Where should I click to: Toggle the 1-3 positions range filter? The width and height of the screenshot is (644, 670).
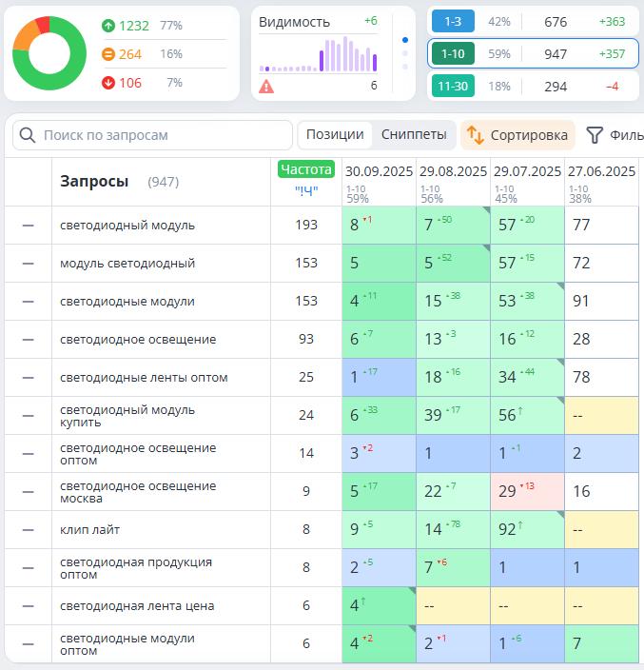pos(453,22)
